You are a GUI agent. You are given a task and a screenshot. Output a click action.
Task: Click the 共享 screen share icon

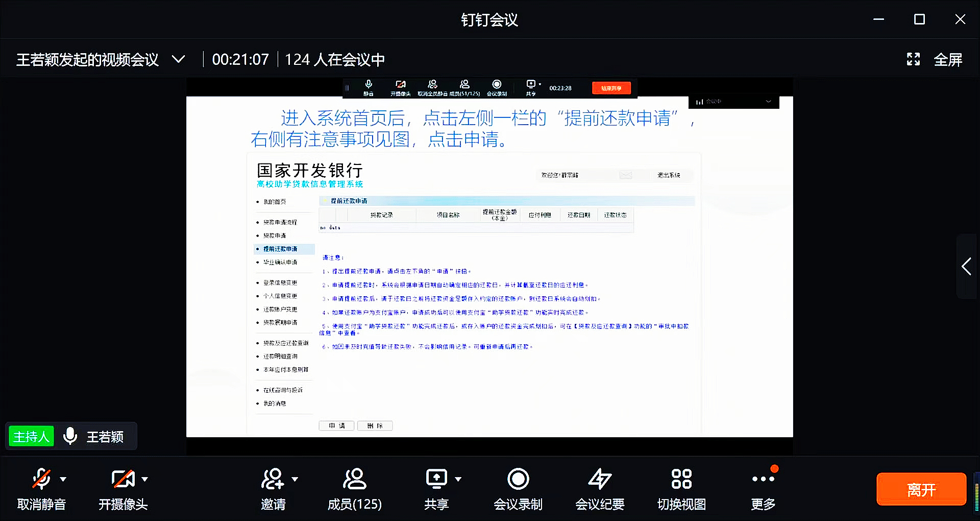436,480
